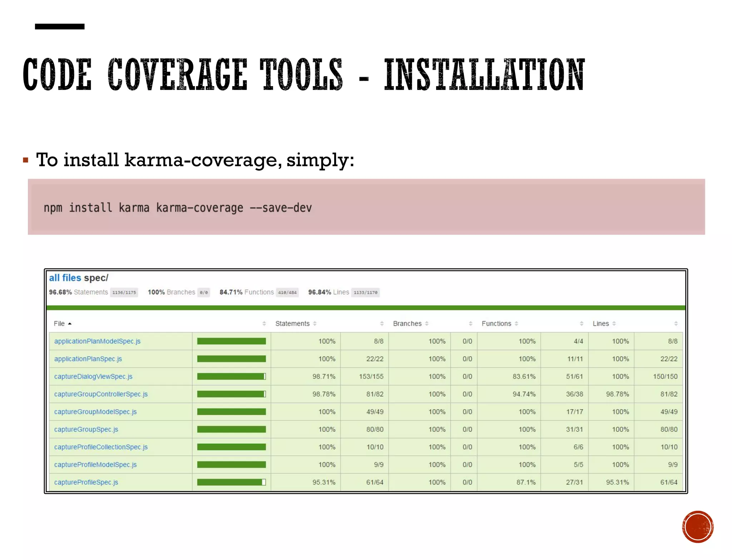Sort table by File column header

63,324
